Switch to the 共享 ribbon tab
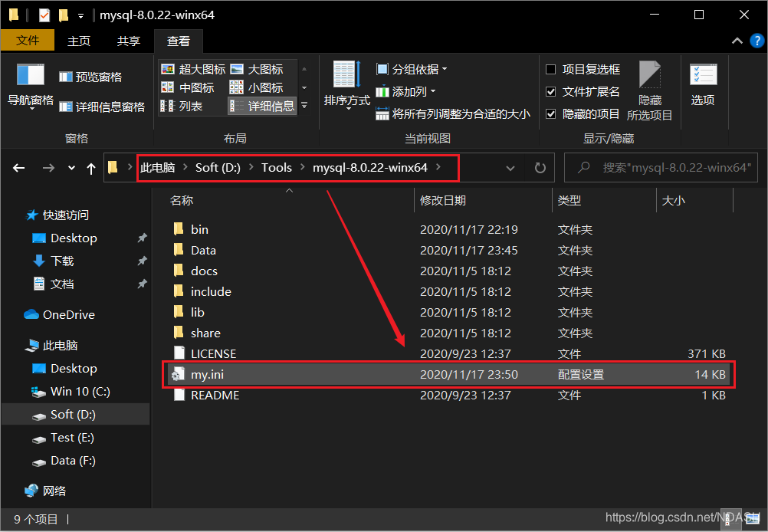Image resolution: width=768 pixels, height=532 pixels. [128, 41]
